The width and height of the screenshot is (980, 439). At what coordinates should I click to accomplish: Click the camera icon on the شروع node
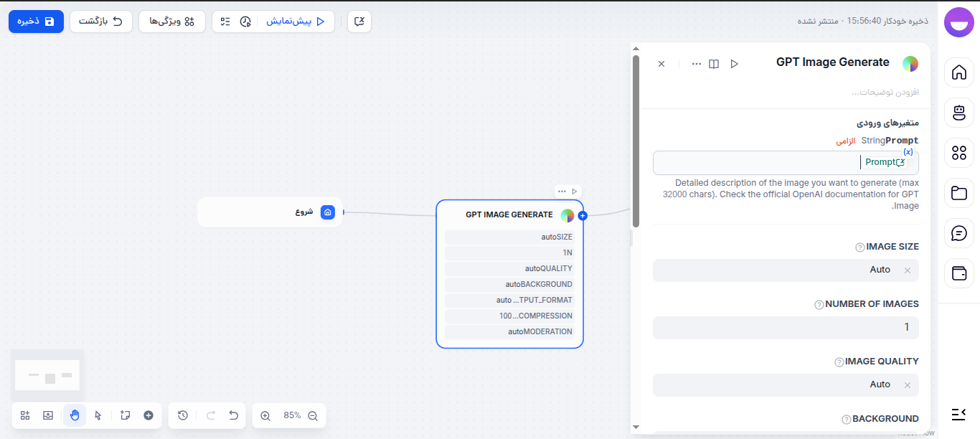pyautogui.click(x=328, y=212)
